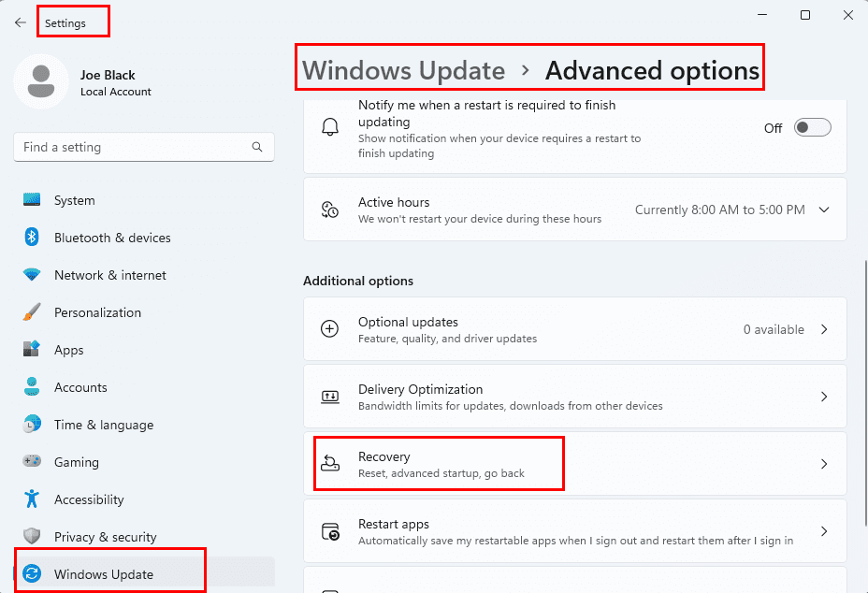The height and width of the screenshot is (593, 868).
Task: Open Restart apps settings
Action: point(574,531)
